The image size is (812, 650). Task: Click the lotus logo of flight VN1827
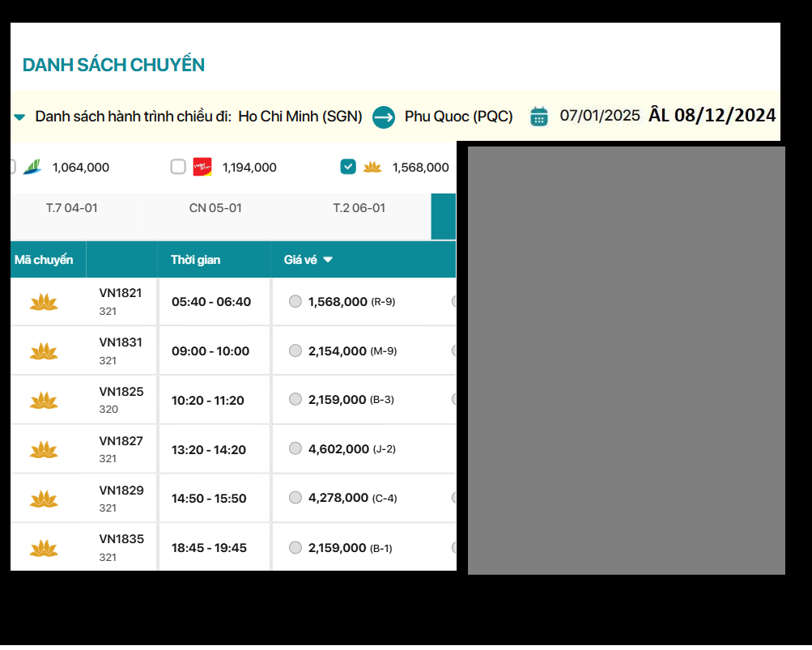pyautogui.click(x=44, y=449)
